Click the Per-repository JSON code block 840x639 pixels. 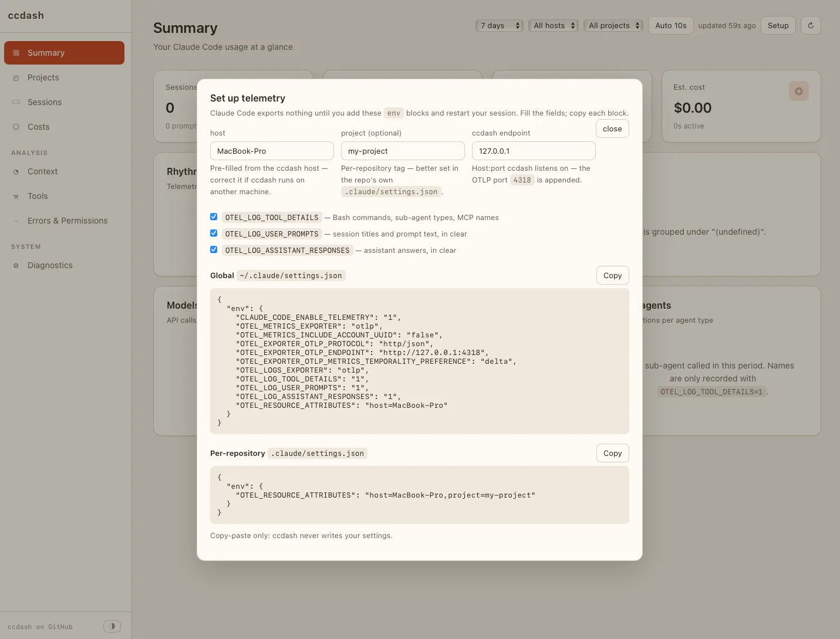tap(420, 495)
